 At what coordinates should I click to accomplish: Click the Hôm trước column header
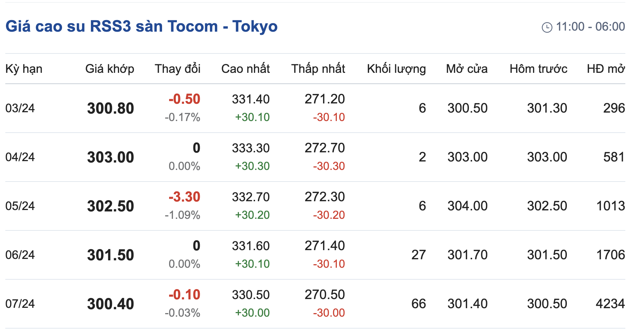538,69
